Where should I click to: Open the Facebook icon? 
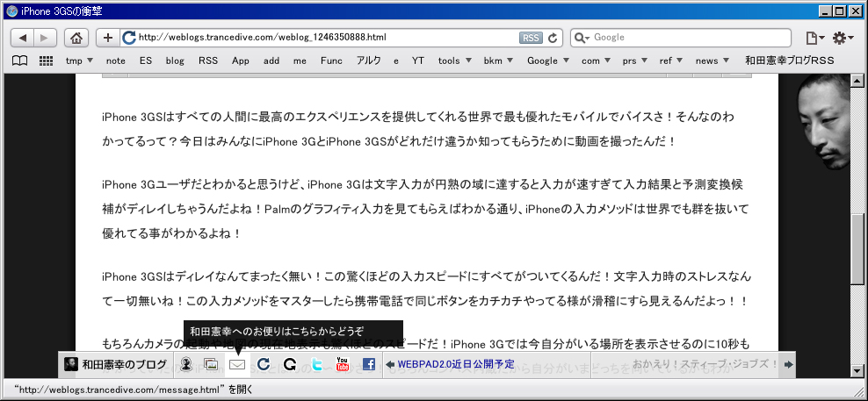(369, 364)
